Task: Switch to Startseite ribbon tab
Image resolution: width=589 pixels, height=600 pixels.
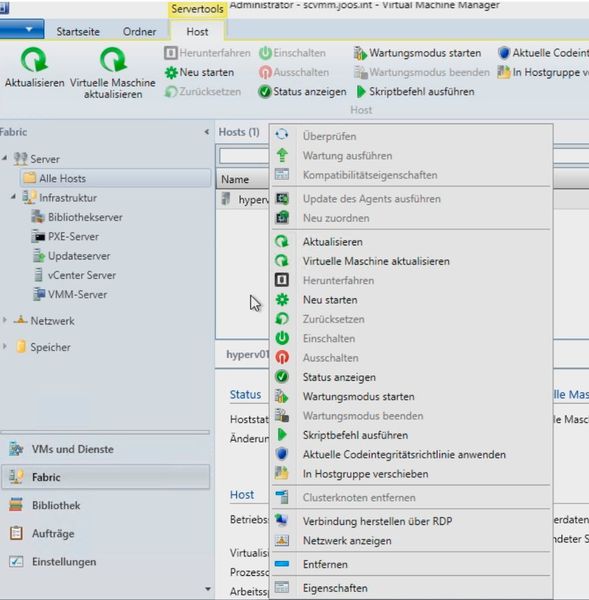Action: (78, 31)
